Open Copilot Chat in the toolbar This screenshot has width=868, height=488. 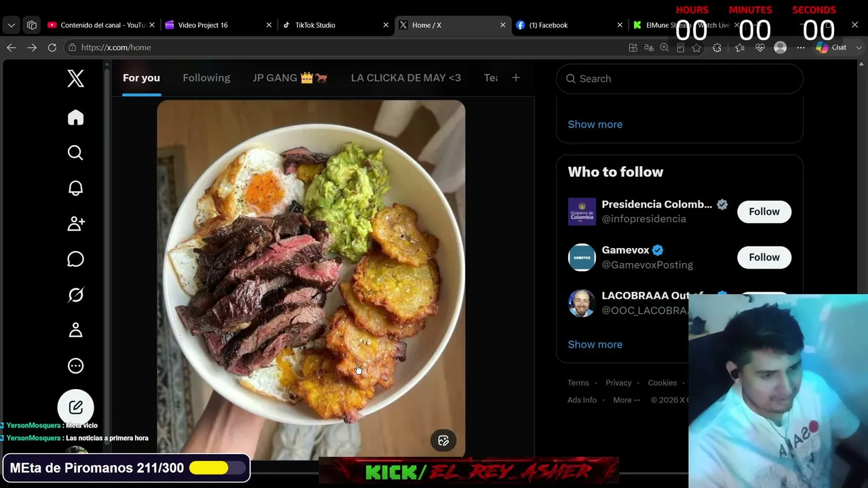pyautogui.click(x=831, y=47)
